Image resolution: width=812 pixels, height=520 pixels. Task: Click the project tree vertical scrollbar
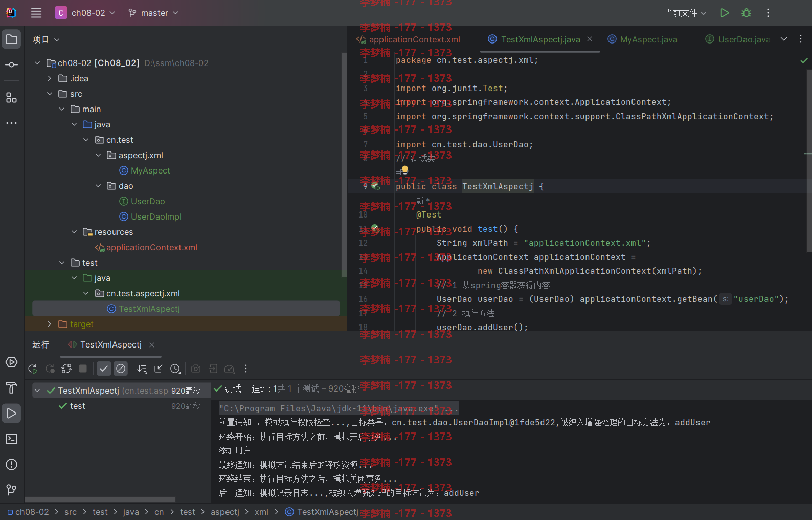tap(344, 164)
